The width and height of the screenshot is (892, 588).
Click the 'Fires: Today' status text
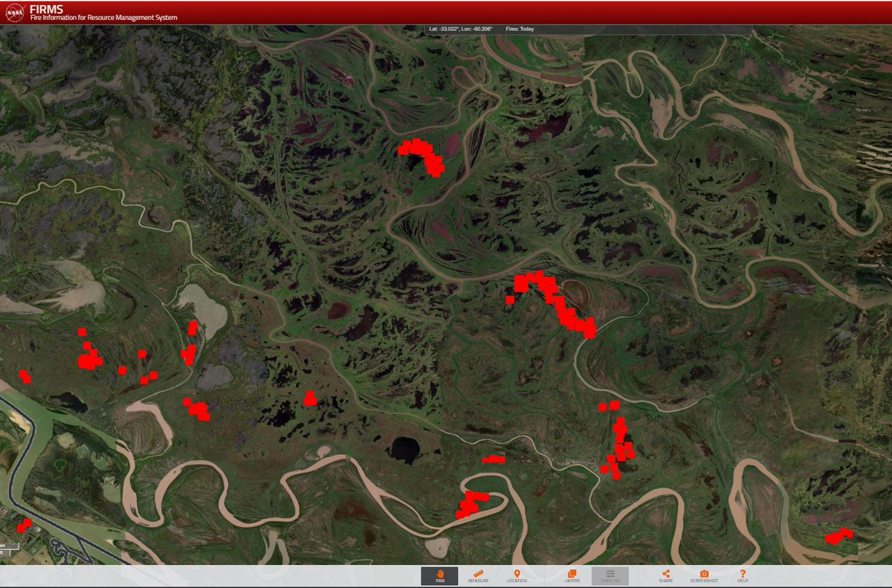click(x=520, y=29)
